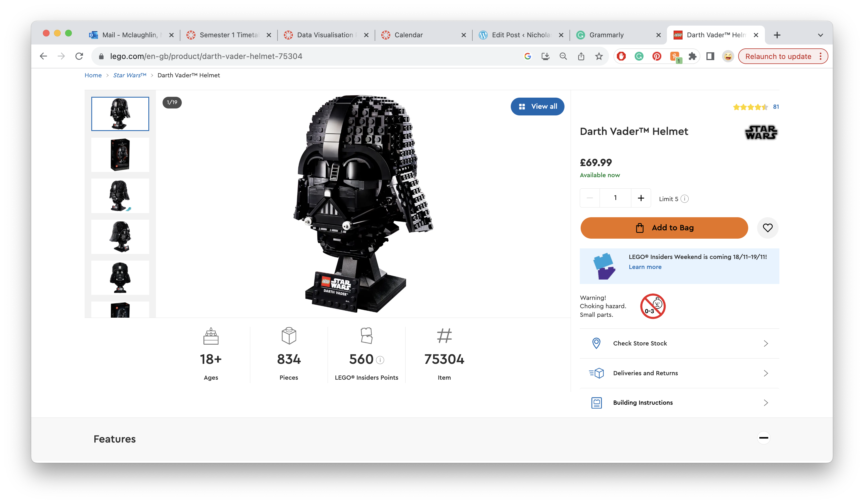Click the quantity input field

615,198
